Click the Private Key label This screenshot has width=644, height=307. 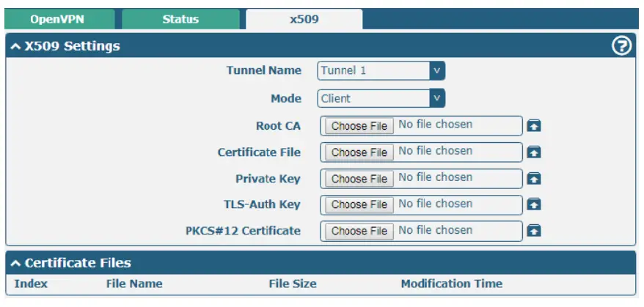click(268, 179)
